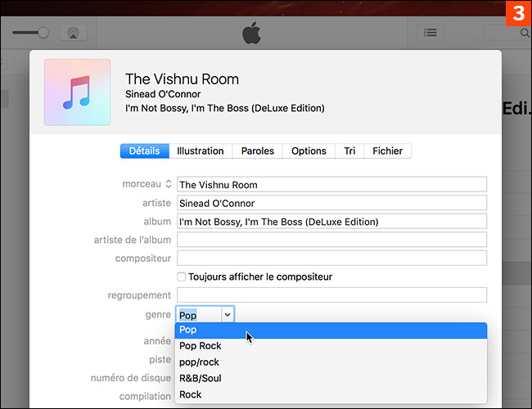Select the Options tab

pos(309,151)
